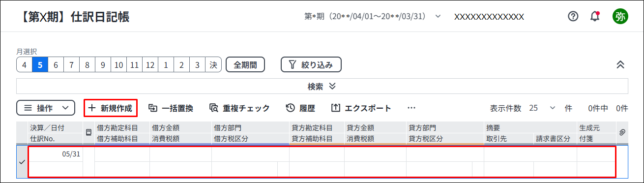Image resolution: width=644 pixels, height=183 pixels.
Task: Expand the 検索 search bar
Action: coord(322,86)
